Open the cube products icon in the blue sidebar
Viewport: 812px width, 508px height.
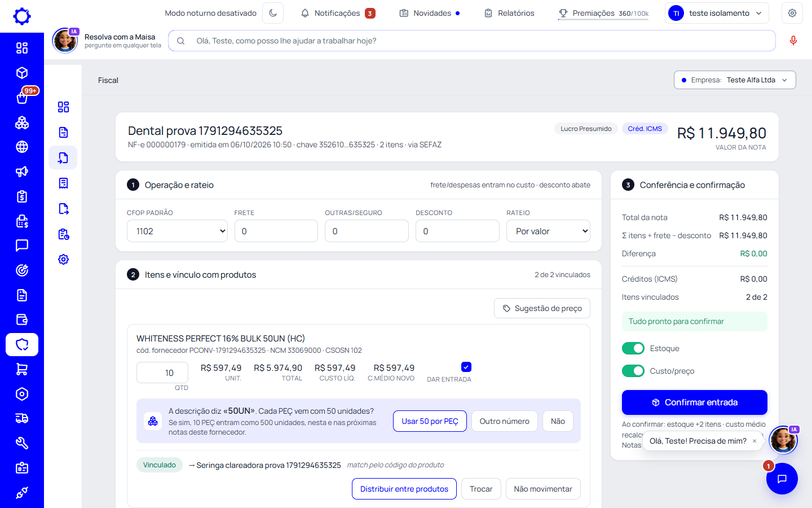tap(22, 73)
